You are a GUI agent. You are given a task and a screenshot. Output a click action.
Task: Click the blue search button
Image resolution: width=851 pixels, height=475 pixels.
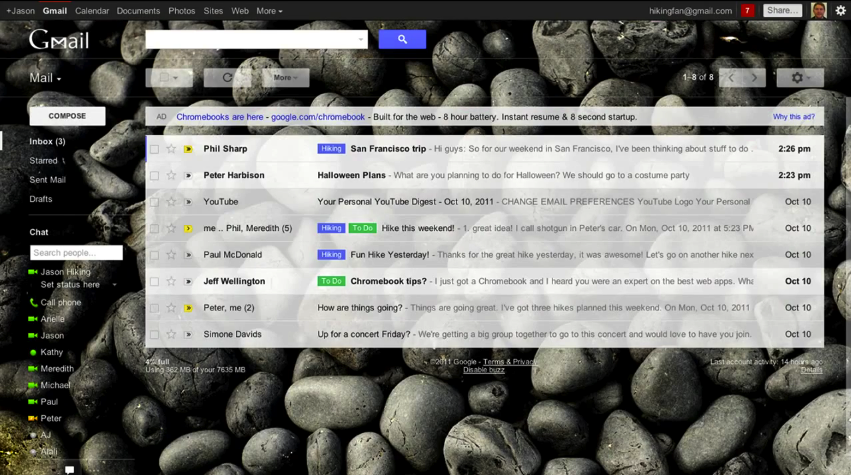click(x=402, y=39)
